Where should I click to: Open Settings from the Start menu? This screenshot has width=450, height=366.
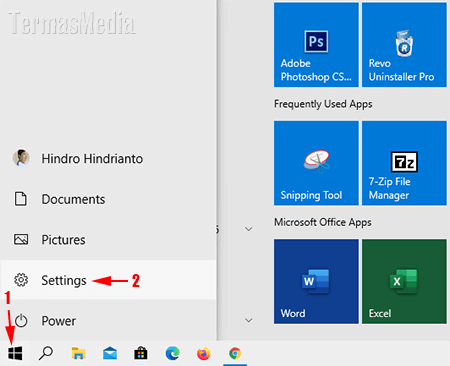tap(108, 280)
